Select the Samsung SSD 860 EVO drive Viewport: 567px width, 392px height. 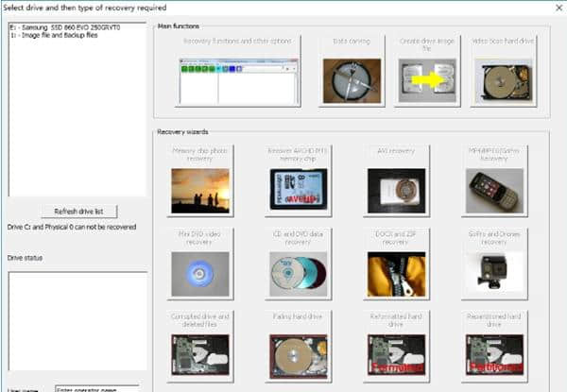click(x=65, y=27)
